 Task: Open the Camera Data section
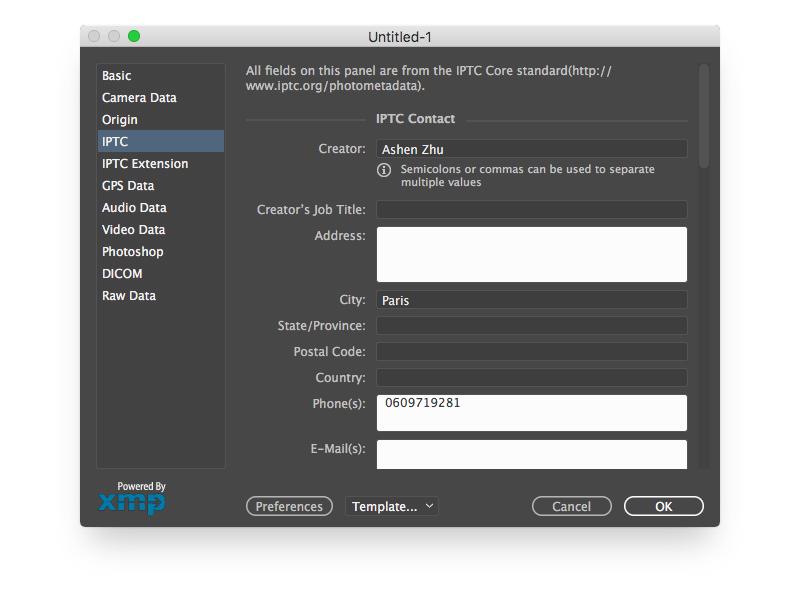[x=160, y=97]
